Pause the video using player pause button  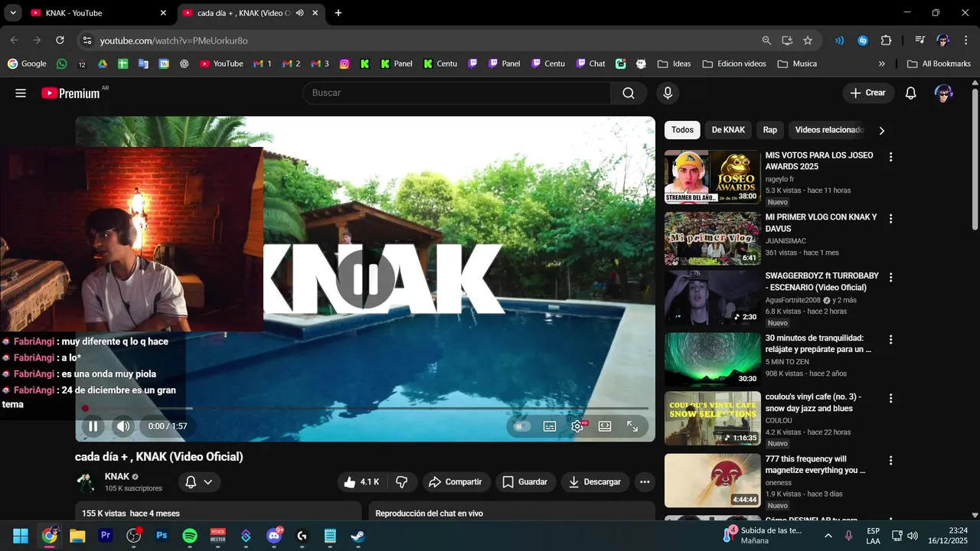tap(93, 426)
